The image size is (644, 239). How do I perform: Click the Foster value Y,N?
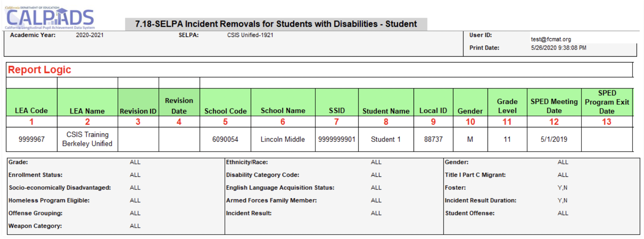(562, 188)
